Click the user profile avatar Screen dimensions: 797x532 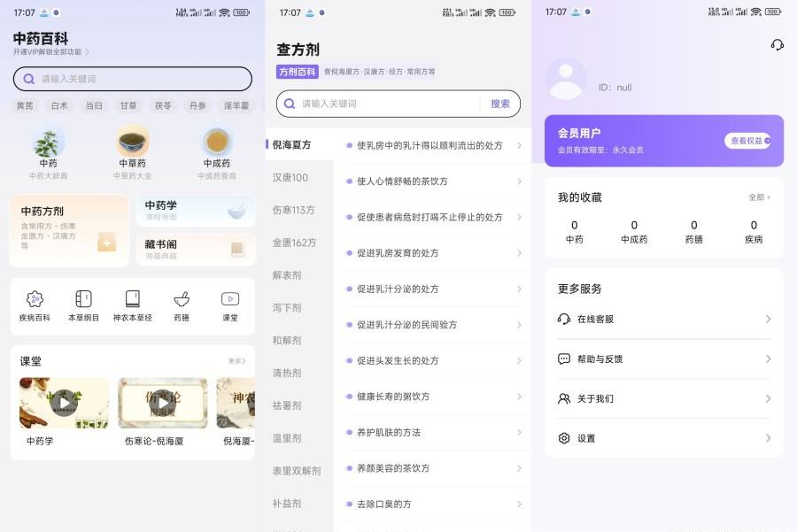(566, 79)
